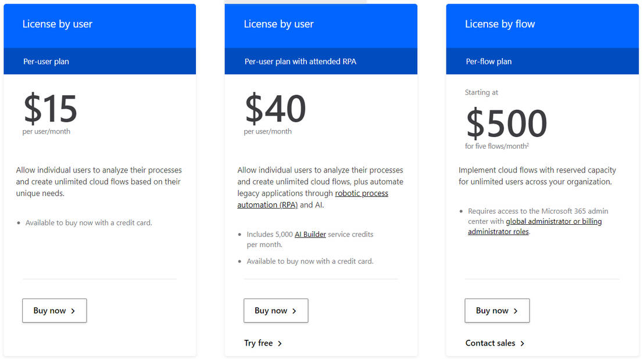Image resolution: width=644 pixels, height=359 pixels.
Task: Buy the $15 per-user plan now
Action: (x=54, y=311)
